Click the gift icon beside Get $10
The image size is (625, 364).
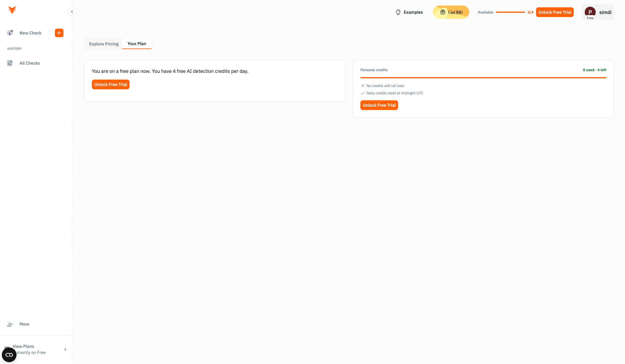click(443, 12)
